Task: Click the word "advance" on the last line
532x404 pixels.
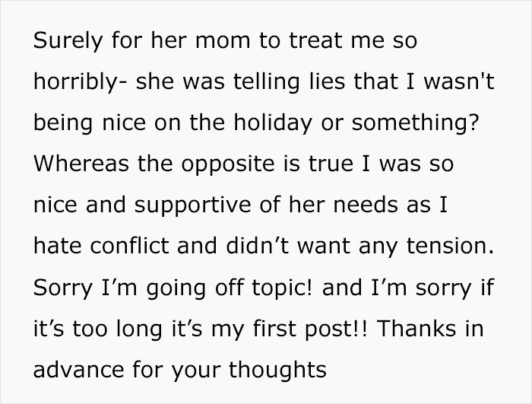Action: tap(79, 369)
